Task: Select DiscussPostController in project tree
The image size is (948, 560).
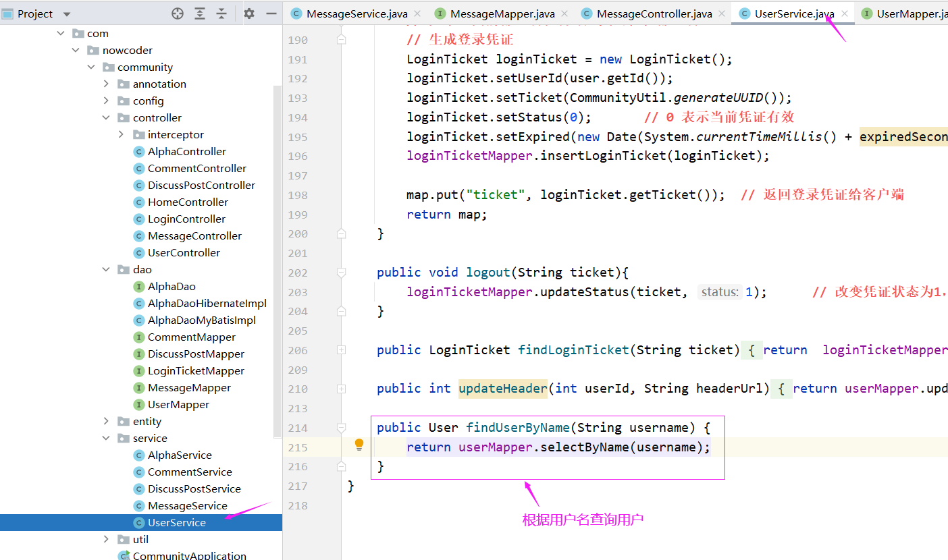Action: pos(201,185)
